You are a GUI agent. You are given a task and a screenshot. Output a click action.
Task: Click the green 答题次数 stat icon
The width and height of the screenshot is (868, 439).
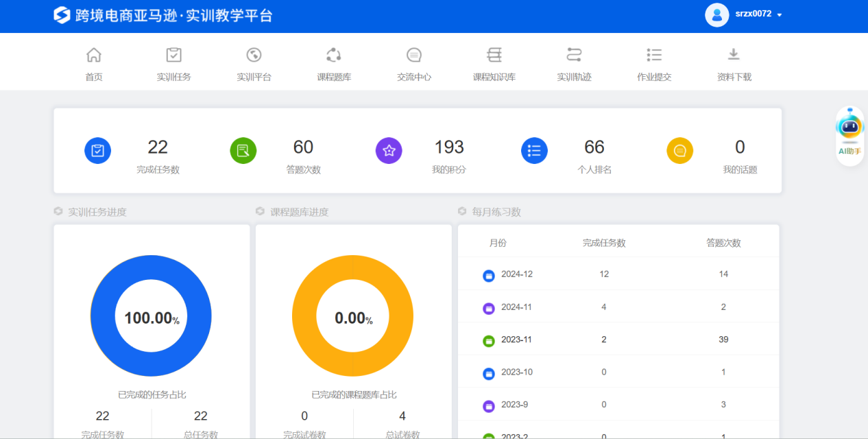[243, 151]
